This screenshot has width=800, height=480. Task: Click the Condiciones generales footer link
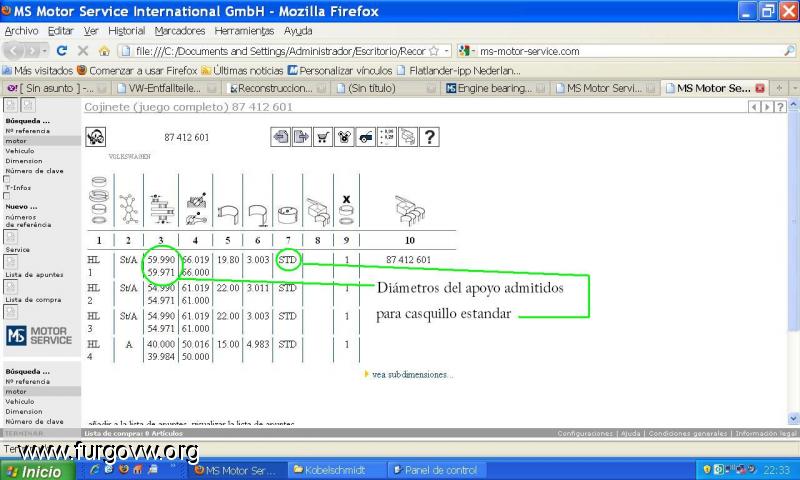(x=688, y=433)
